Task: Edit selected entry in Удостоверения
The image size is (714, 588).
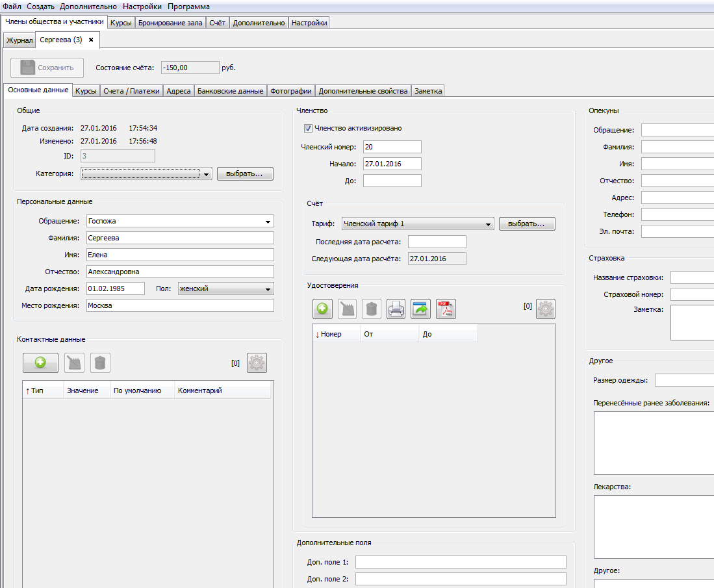Action: (x=347, y=309)
